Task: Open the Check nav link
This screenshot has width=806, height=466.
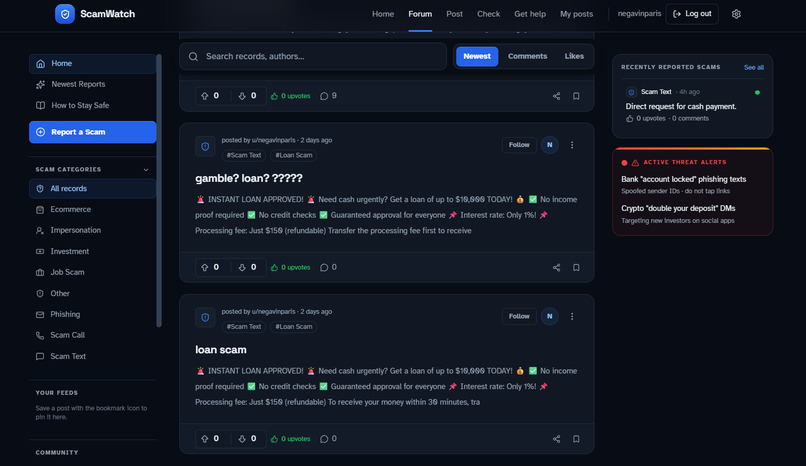Action: pos(488,14)
